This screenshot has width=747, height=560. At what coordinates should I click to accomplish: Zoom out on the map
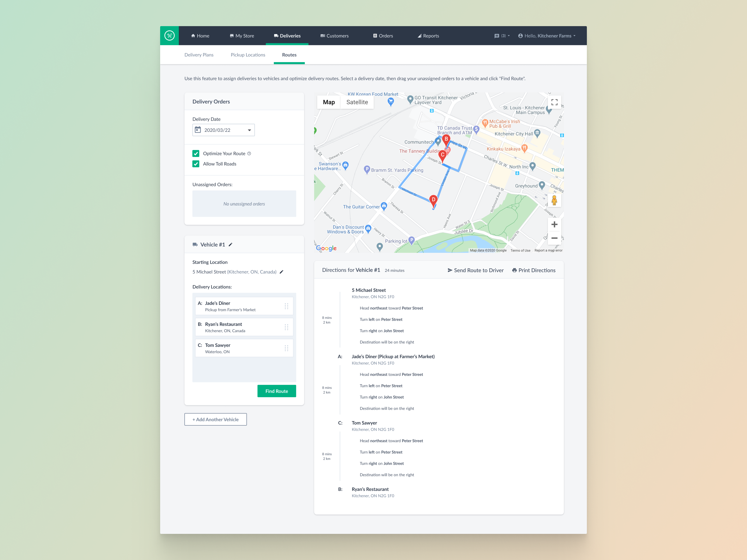tap(554, 238)
